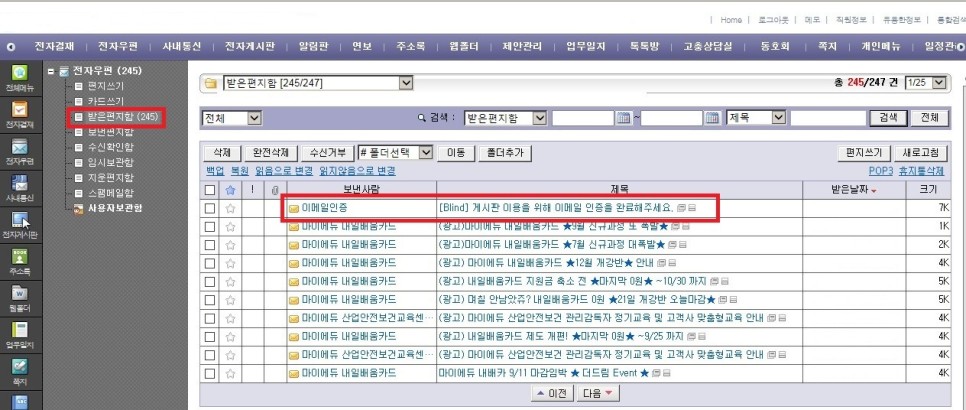The image size is (966, 410).
Task: Open the 받은편지함 [245/247] folder dropdown
Action: (317, 83)
